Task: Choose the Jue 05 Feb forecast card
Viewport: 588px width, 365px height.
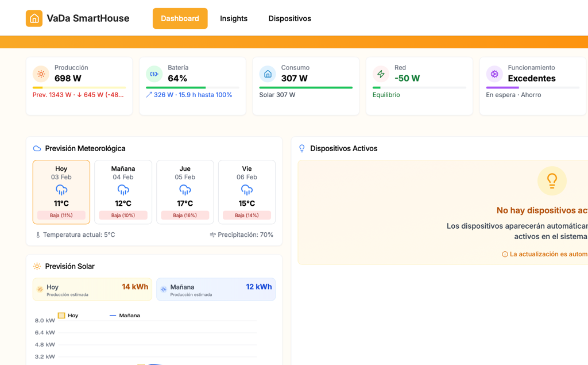Action: (185, 192)
